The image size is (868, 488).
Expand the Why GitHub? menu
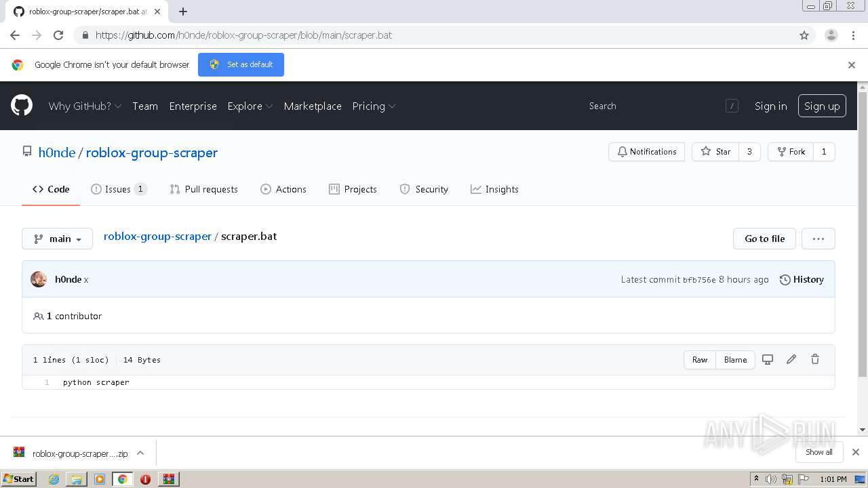click(x=85, y=106)
